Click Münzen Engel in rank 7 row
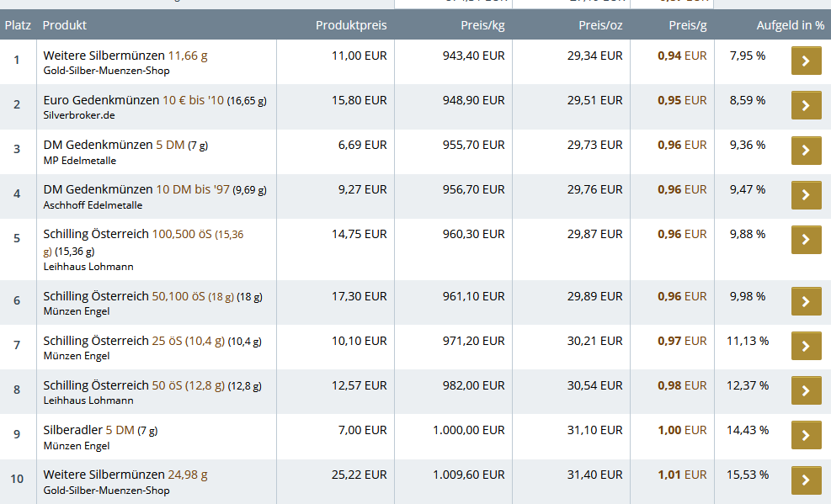Image resolution: width=831 pixels, height=504 pixels. click(x=77, y=356)
